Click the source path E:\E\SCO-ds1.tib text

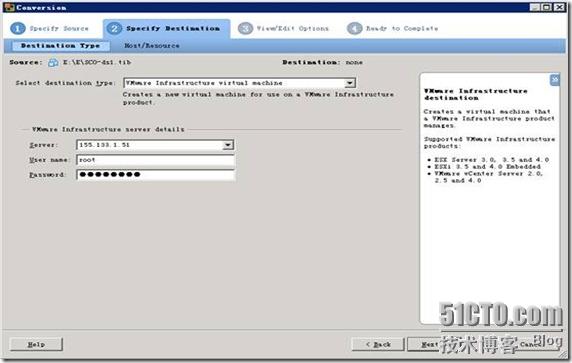pyautogui.click(x=97, y=62)
